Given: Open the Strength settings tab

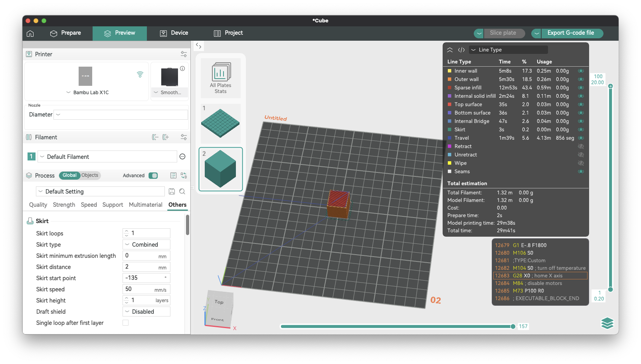Looking at the screenshot, I should click(x=64, y=205).
